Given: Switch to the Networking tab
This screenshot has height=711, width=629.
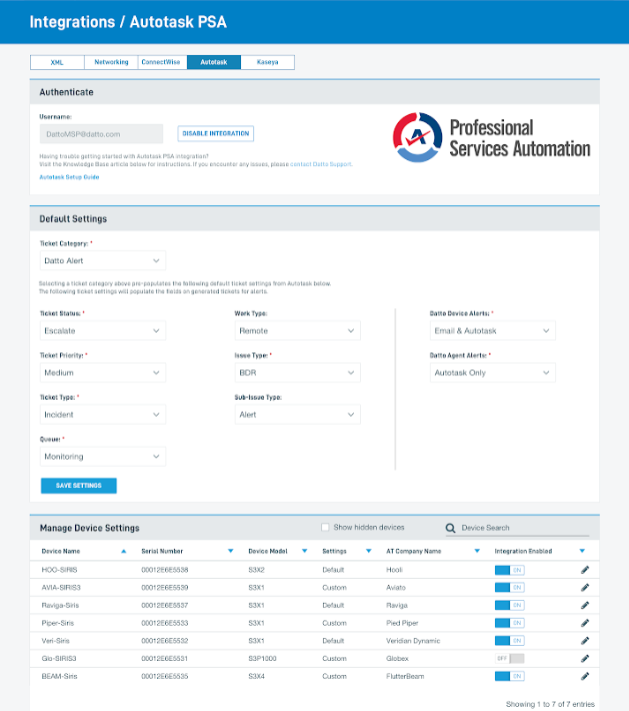Looking at the screenshot, I should [x=111, y=62].
